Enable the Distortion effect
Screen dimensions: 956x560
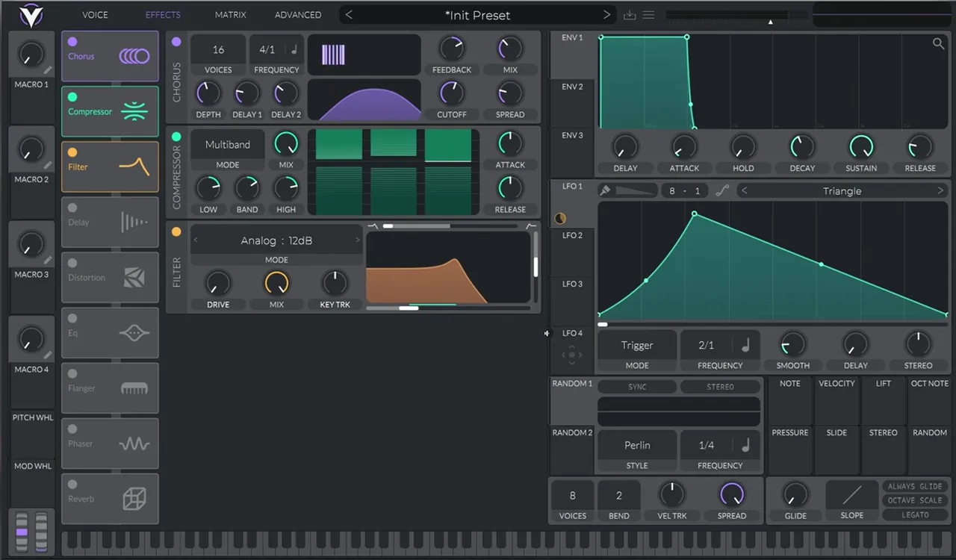[x=72, y=264]
